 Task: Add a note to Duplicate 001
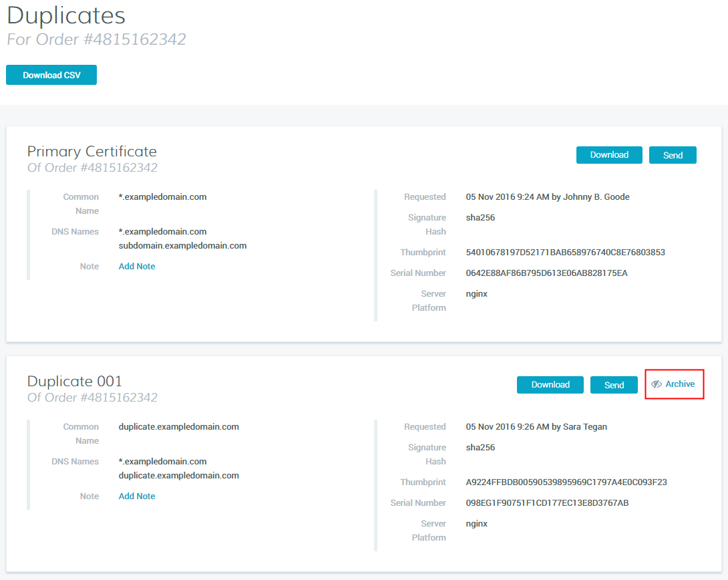(x=137, y=496)
